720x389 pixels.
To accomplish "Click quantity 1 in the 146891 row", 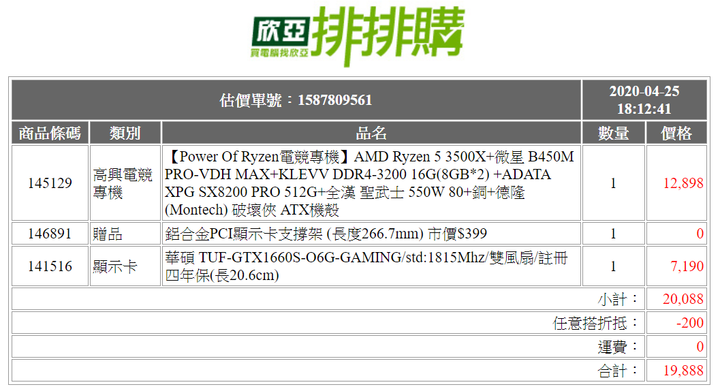I will click(x=613, y=234).
